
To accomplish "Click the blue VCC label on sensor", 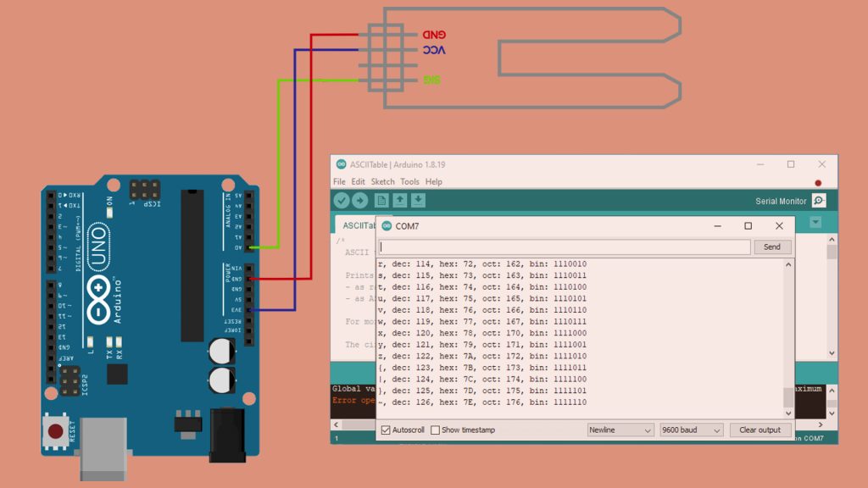I will [x=434, y=50].
